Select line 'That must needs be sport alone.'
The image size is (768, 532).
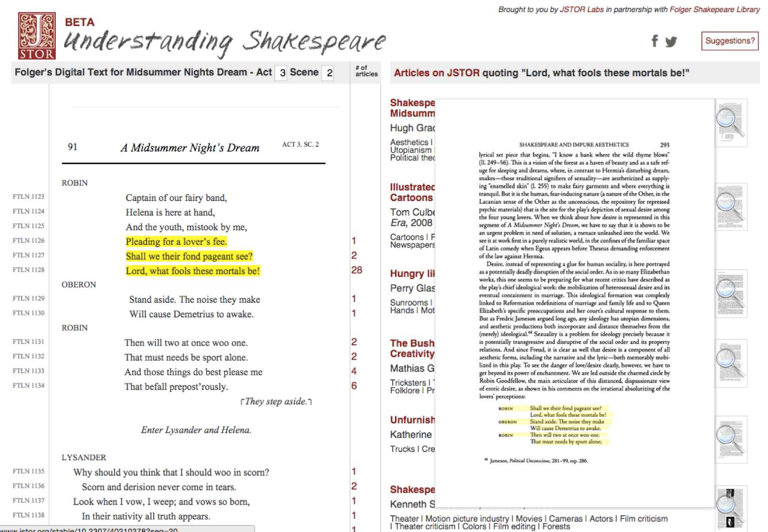point(186,357)
